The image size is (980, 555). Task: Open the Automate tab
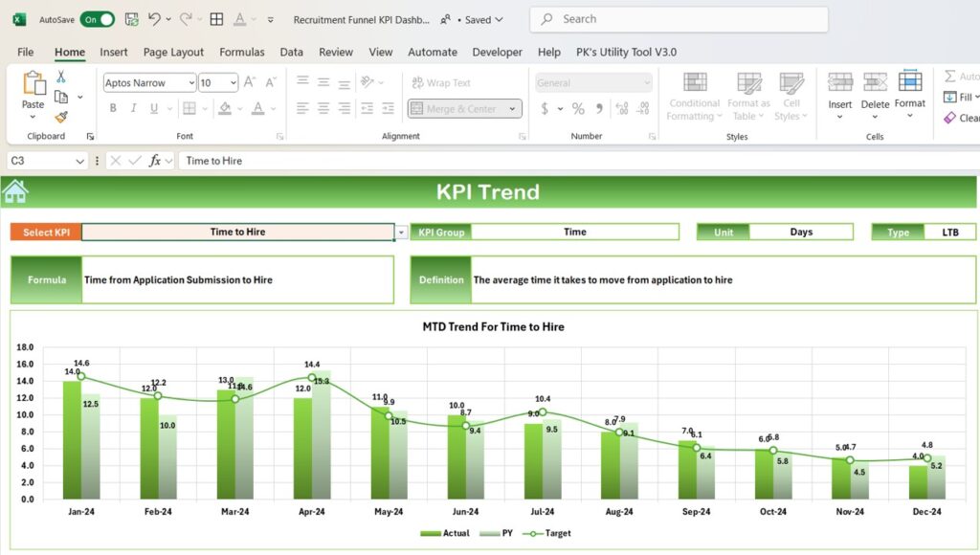pyautogui.click(x=433, y=52)
